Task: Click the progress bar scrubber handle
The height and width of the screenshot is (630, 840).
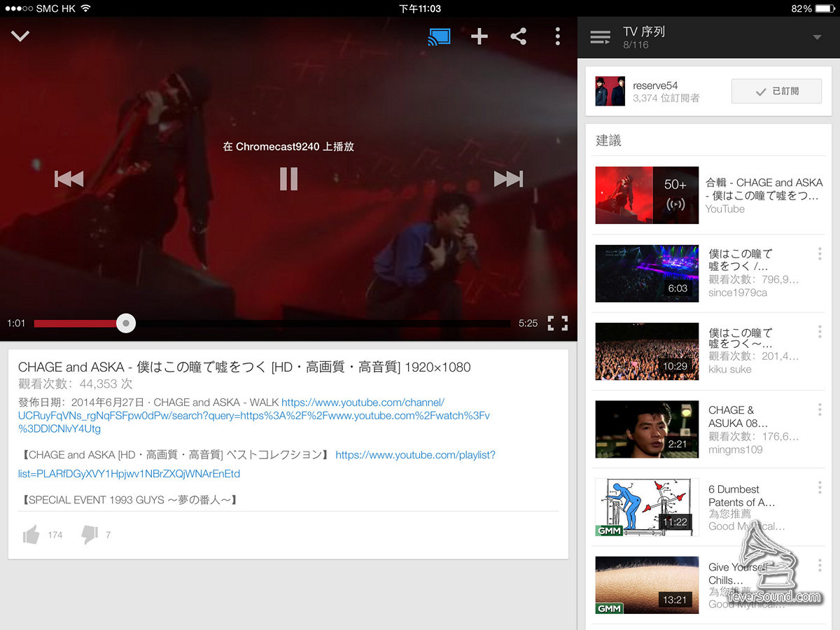Action: click(x=125, y=323)
